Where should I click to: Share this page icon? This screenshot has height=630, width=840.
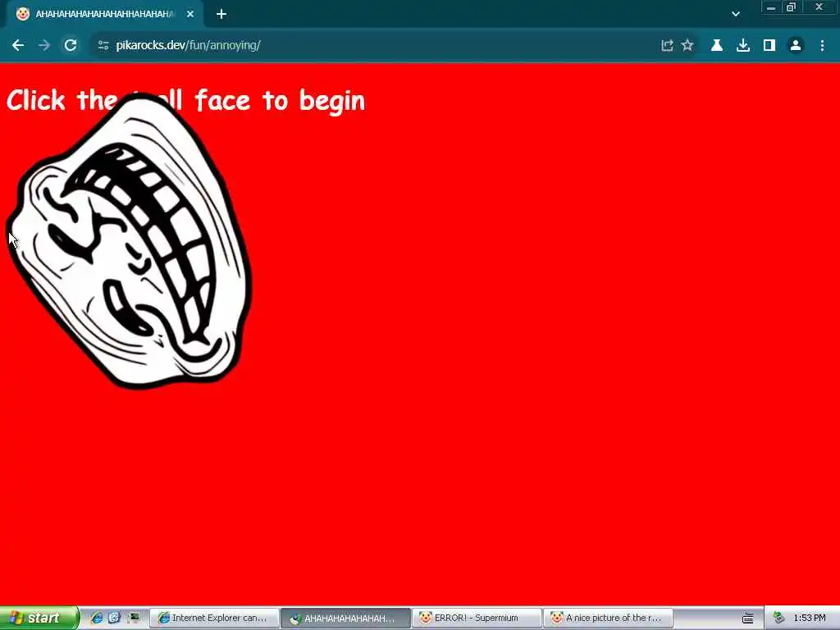point(667,46)
